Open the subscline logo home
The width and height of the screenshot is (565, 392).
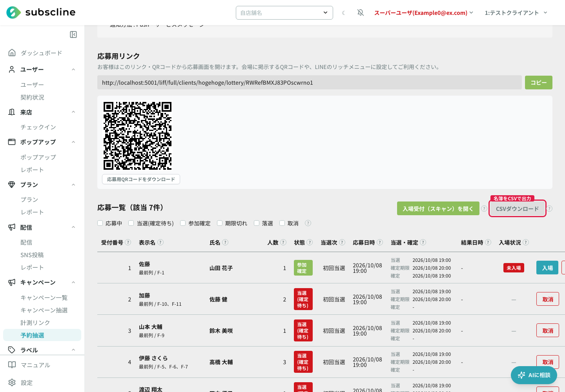point(41,13)
